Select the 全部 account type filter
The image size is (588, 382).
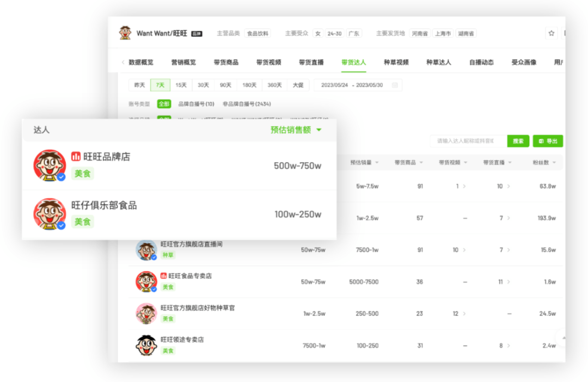coord(164,104)
